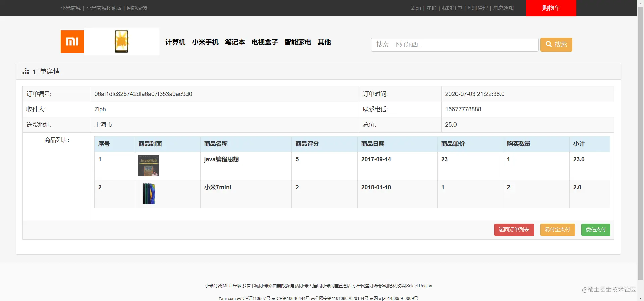This screenshot has height=301, width=644.
Task: Click the 小米网盟 footer link
Action: pos(361,286)
